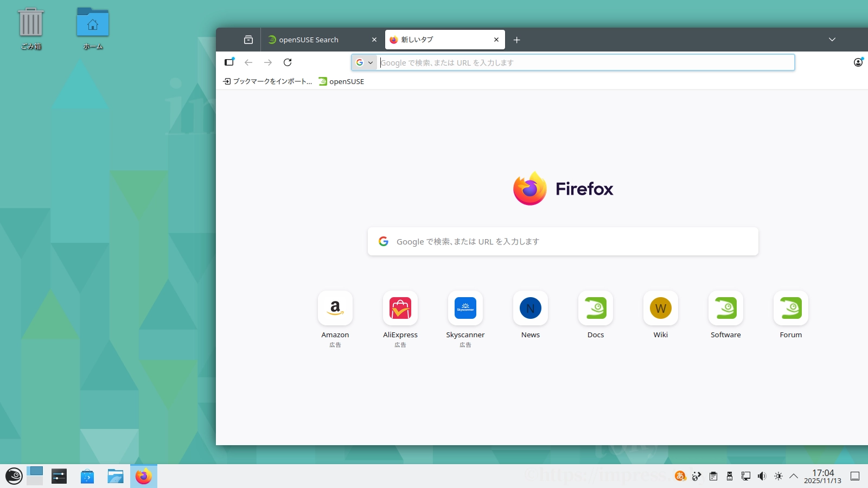
Task: Click the Firefox taskbar entry
Action: pyautogui.click(x=144, y=476)
